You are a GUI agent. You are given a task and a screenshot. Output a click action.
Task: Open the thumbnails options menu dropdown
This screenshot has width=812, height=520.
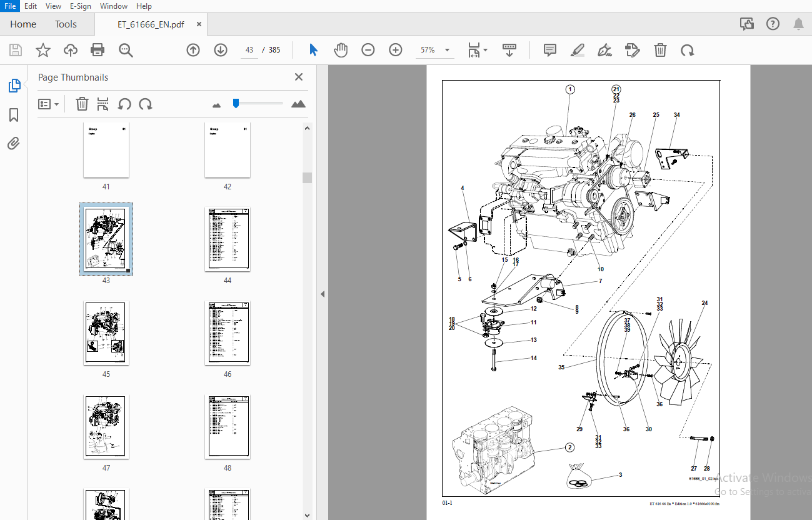[48, 104]
